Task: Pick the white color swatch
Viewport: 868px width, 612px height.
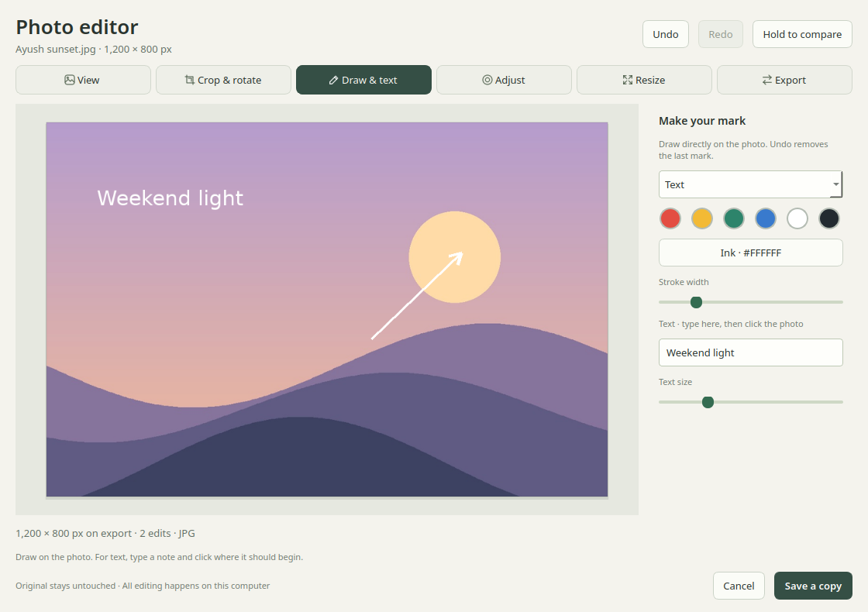Action: (797, 218)
